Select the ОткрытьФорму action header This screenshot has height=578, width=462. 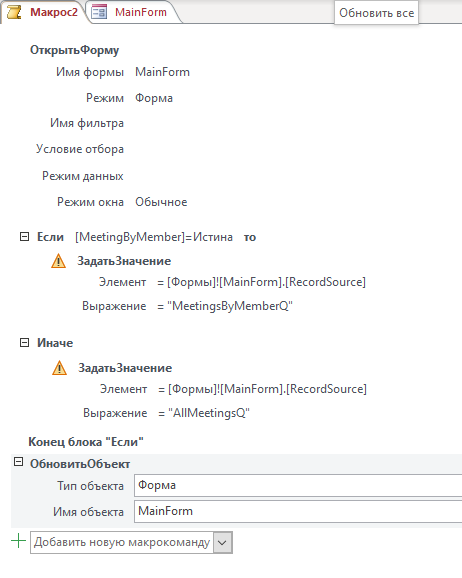point(74,50)
